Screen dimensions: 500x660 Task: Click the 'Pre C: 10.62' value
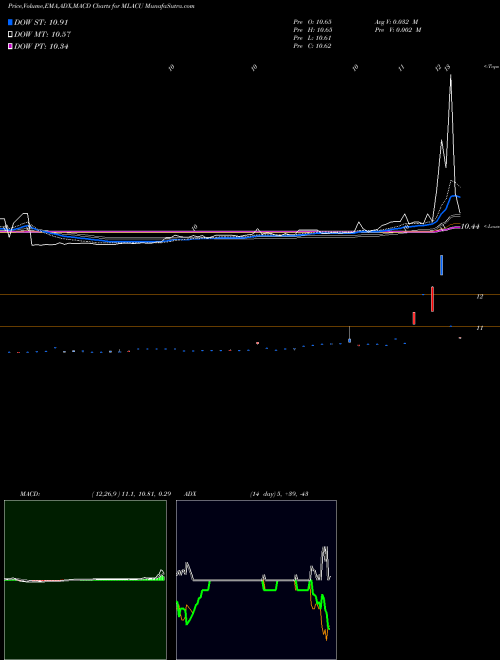tap(312, 46)
